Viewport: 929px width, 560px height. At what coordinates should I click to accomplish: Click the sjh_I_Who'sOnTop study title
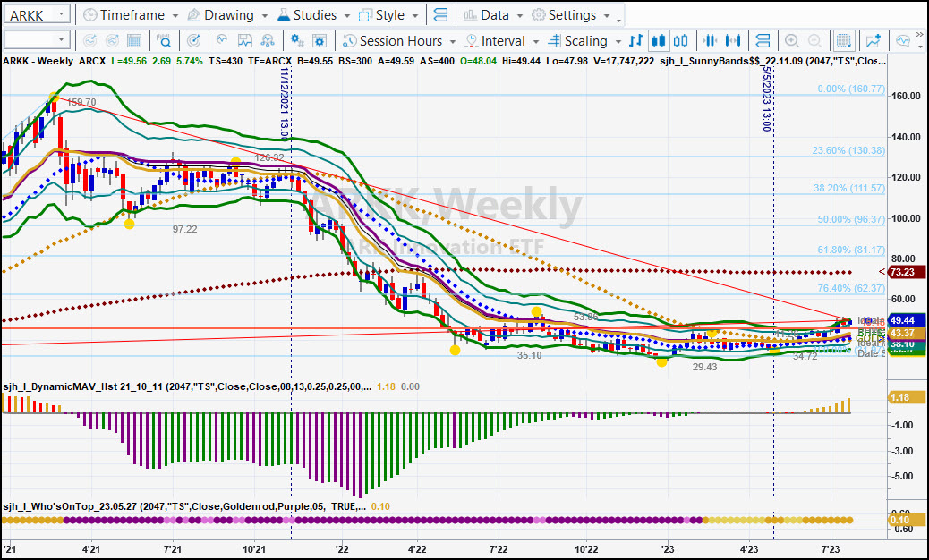click(183, 506)
